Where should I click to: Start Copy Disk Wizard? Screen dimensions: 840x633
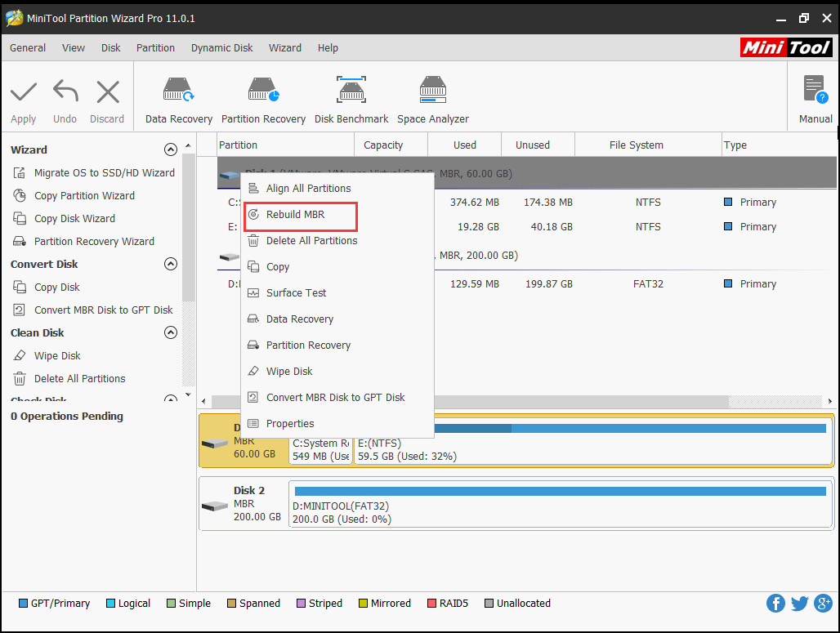tap(65, 219)
